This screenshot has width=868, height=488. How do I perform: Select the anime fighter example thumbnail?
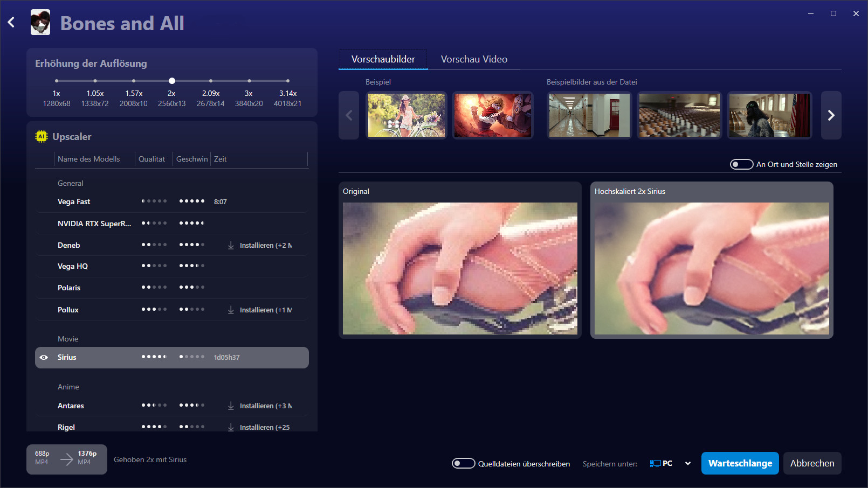coord(493,115)
